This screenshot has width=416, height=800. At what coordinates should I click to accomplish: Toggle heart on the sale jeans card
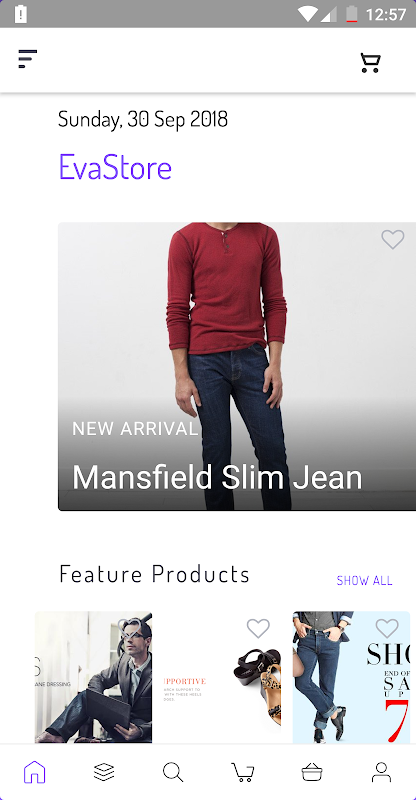click(x=387, y=628)
